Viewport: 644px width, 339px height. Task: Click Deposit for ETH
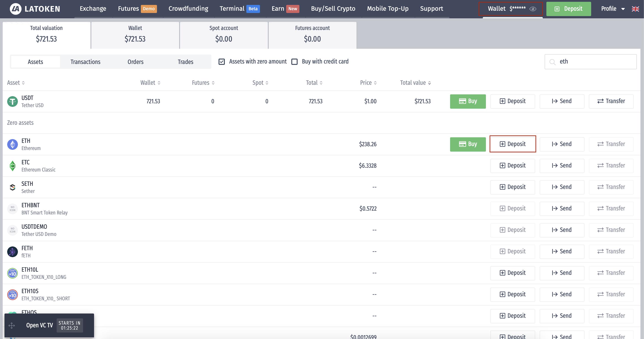[513, 144]
